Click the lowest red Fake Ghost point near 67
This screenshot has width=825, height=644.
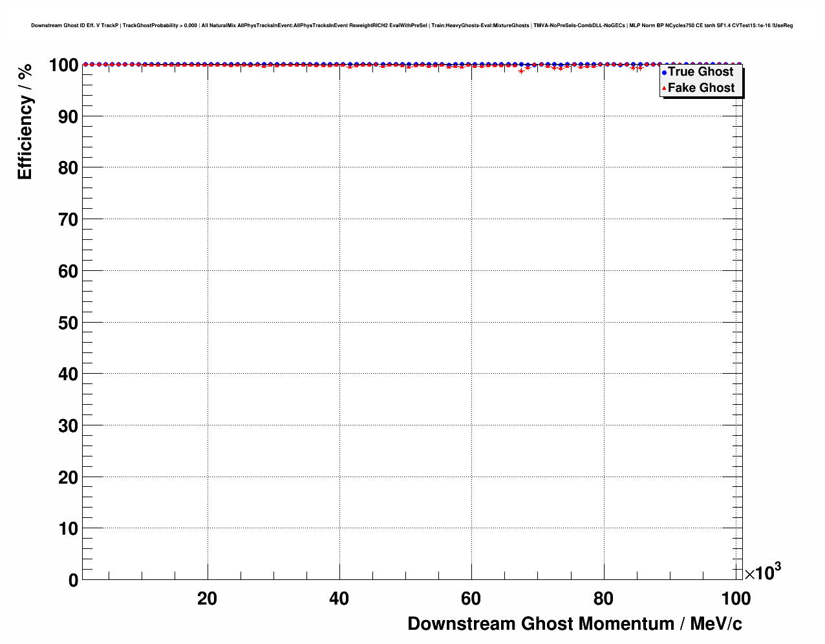point(521,71)
